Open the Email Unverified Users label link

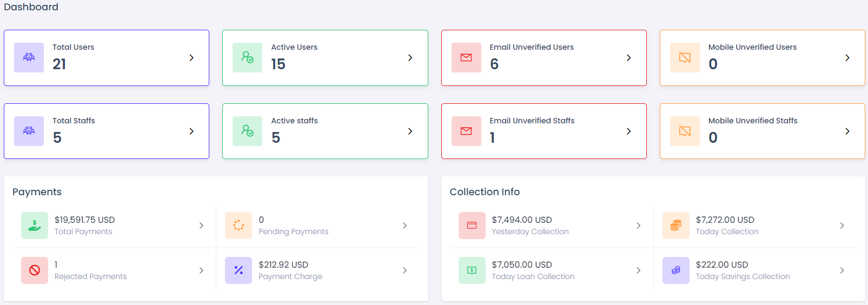click(x=532, y=47)
